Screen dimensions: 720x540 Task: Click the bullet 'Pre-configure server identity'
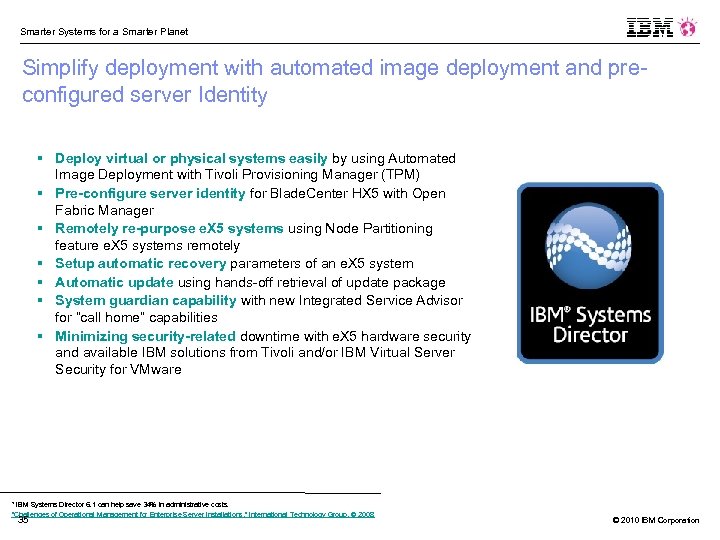pos(150,193)
